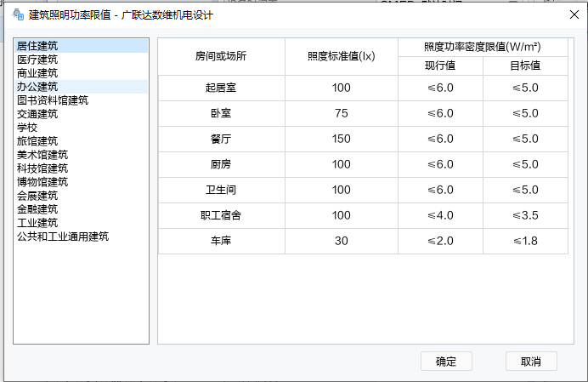Click the ≤3.5 target value for 职工宿舍
588x382 pixels.
[x=525, y=215]
